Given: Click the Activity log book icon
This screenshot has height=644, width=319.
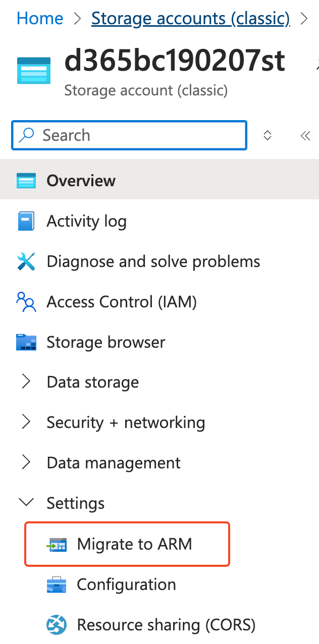Looking at the screenshot, I should pos(26,221).
